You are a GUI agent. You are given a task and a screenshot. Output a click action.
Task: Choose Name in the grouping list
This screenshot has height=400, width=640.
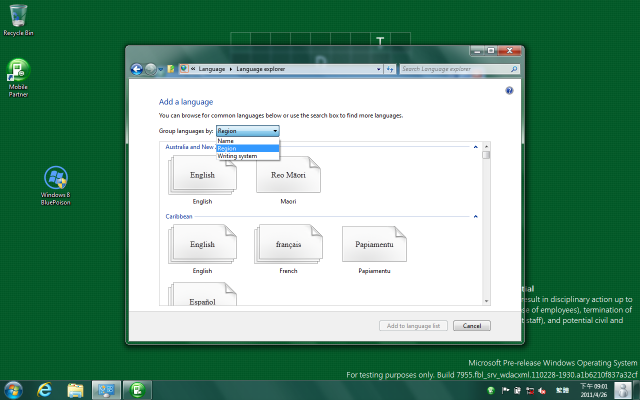click(247, 141)
